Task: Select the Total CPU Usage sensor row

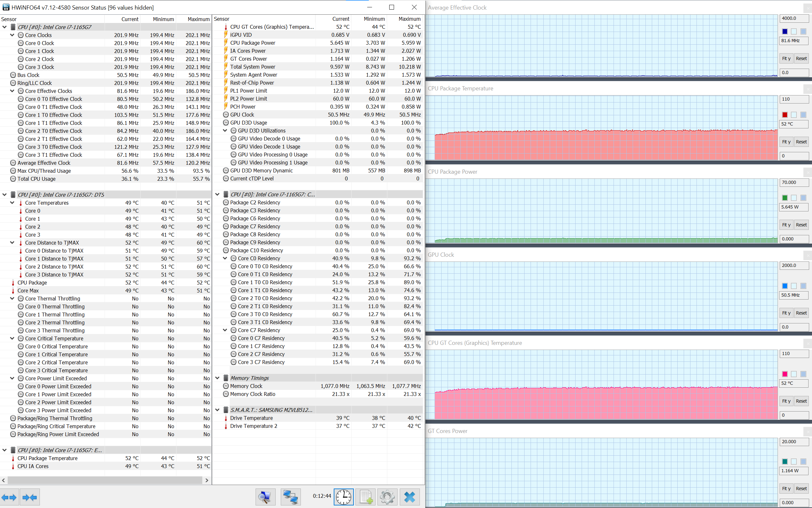Action: (x=37, y=179)
